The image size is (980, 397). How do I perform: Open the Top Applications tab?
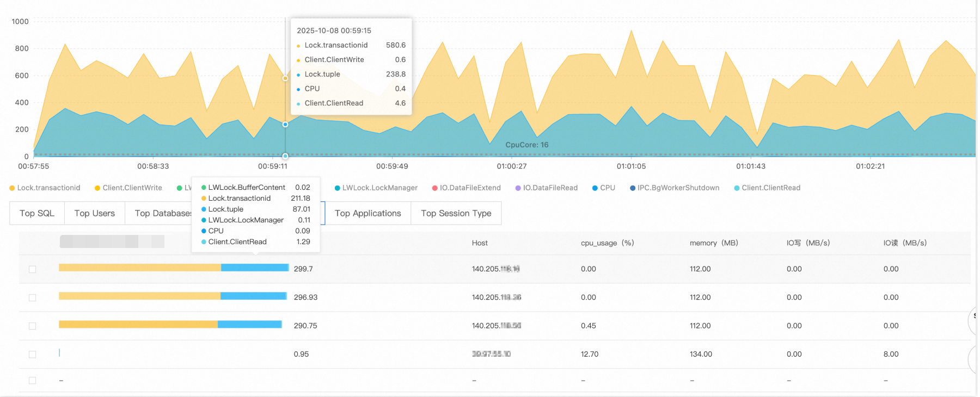368,213
